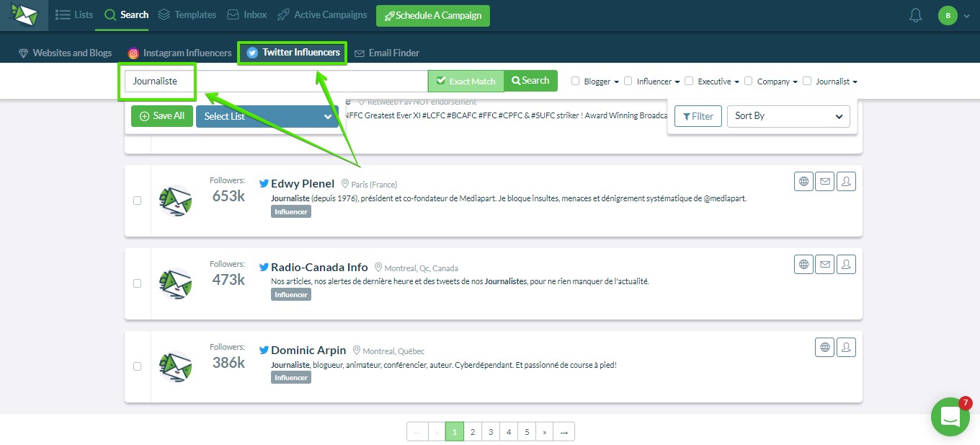Click the current page 1 button
Image resolution: width=980 pixels, height=445 pixels.
point(455,432)
